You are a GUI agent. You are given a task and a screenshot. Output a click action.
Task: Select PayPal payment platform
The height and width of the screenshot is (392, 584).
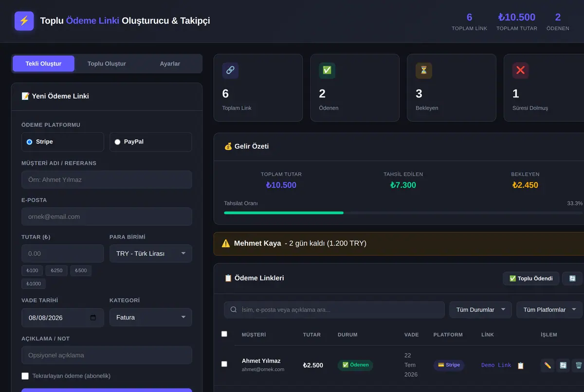point(151,142)
